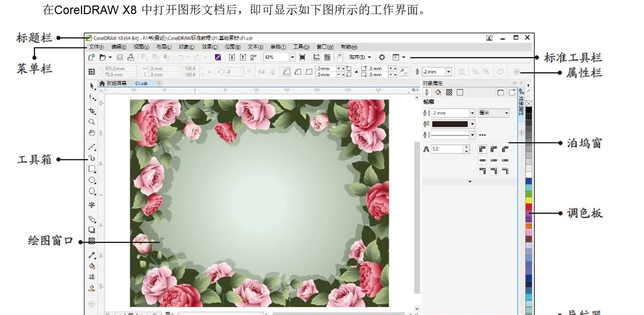This screenshot has height=315, width=644.
Task: Open the 文本(X) menu
Action: click(x=255, y=47)
